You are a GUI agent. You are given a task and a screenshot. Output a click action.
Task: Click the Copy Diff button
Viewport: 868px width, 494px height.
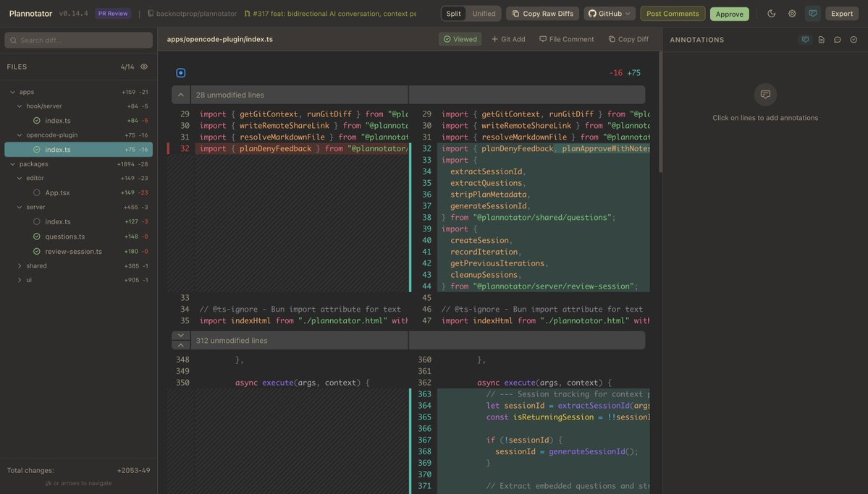[x=628, y=39]
